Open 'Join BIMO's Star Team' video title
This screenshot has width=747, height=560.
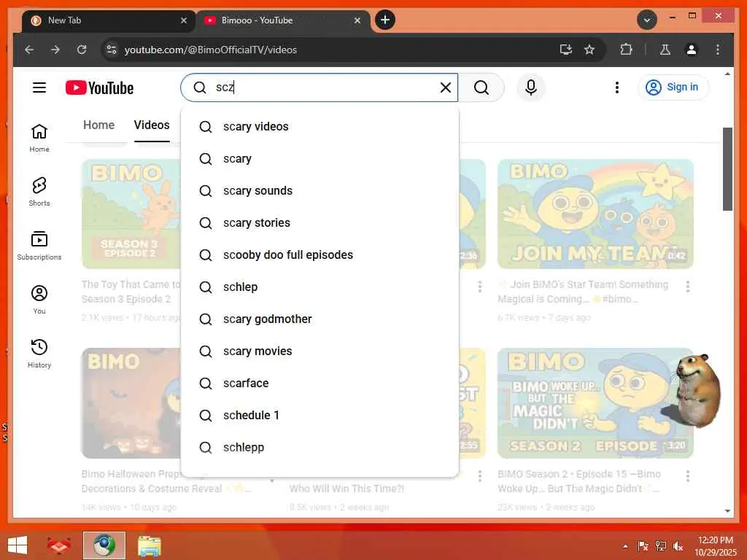583,292
